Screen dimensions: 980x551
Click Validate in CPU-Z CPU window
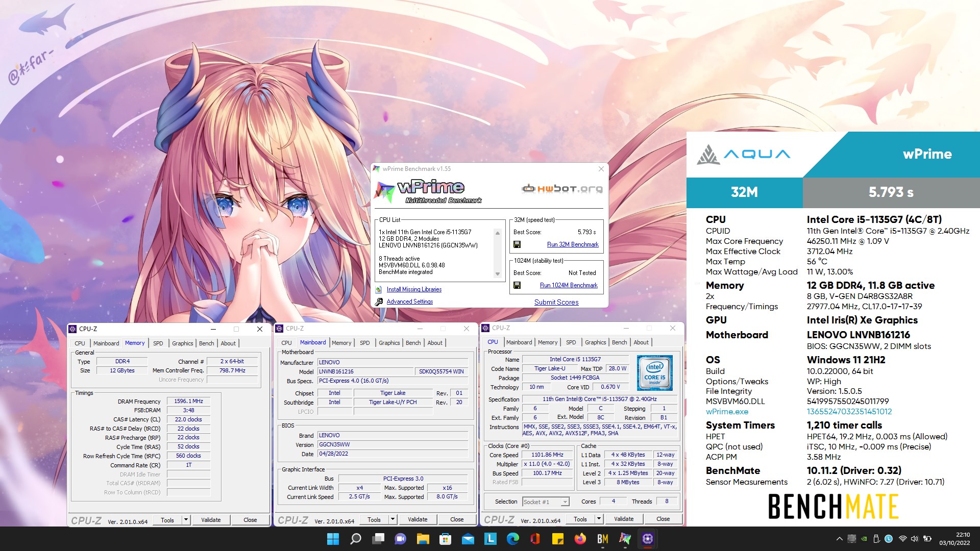click(x=624, y=519)
